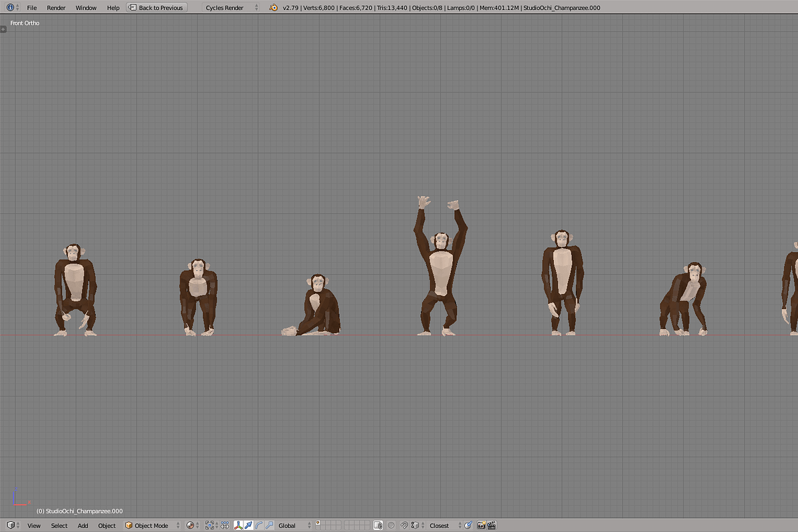Open the viewport shading selector
Screen dimensions: 798x532
194,525
